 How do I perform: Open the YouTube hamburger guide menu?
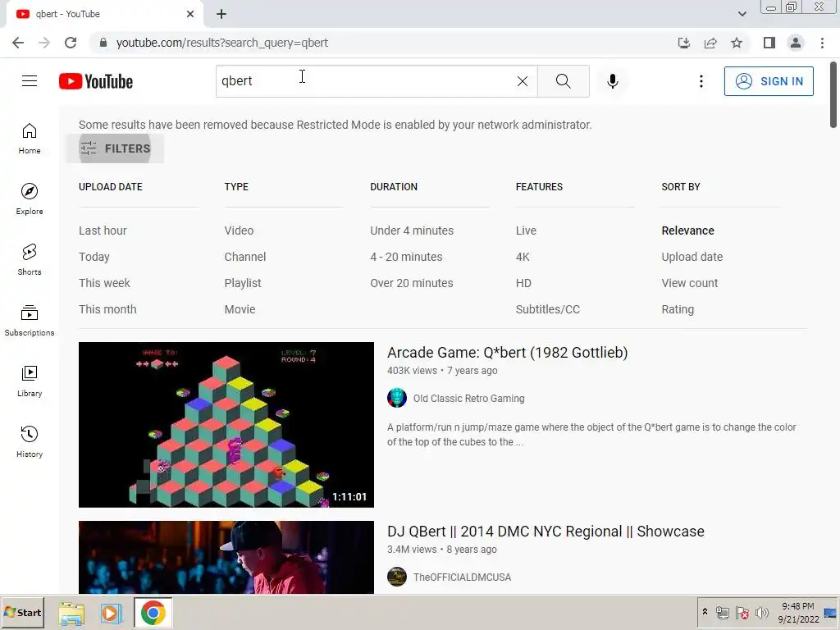pos(30,81)
